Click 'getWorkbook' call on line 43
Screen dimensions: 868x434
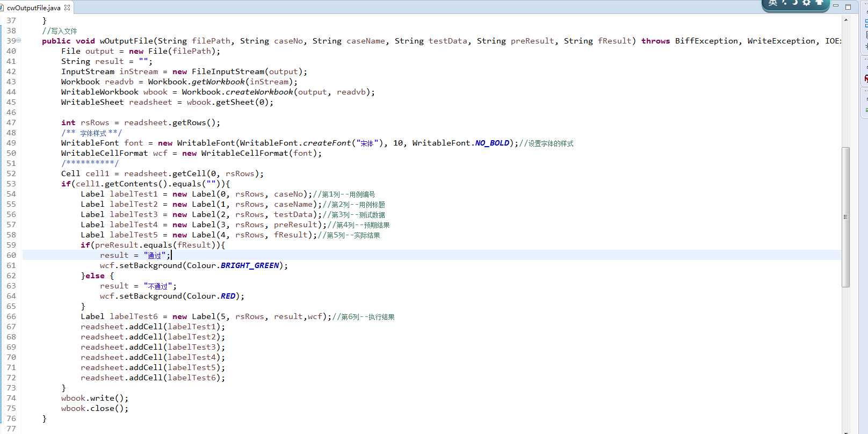point(218,82)
